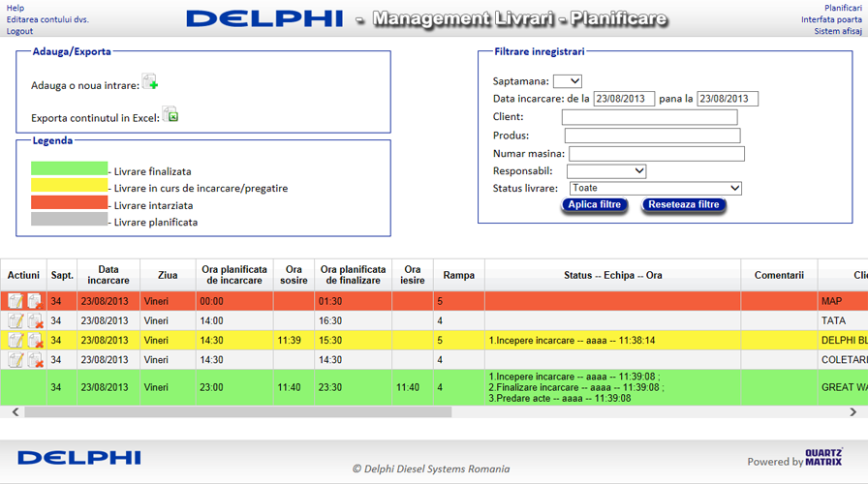The width and height of the screenshot is (868, 484).
Task: Focus the Produs filter field
Action: tap(652, 135)
